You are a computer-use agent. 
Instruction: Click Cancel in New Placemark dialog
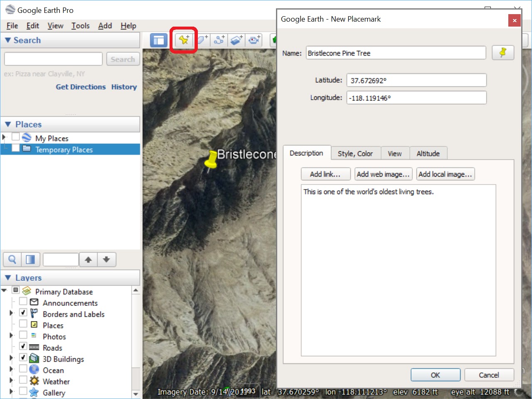(x=489, y=375)
